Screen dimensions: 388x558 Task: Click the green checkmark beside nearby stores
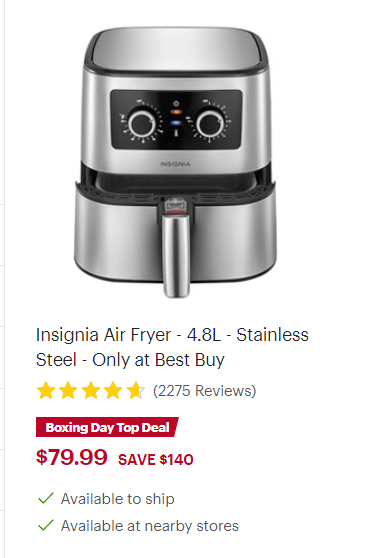click(46, 525)
